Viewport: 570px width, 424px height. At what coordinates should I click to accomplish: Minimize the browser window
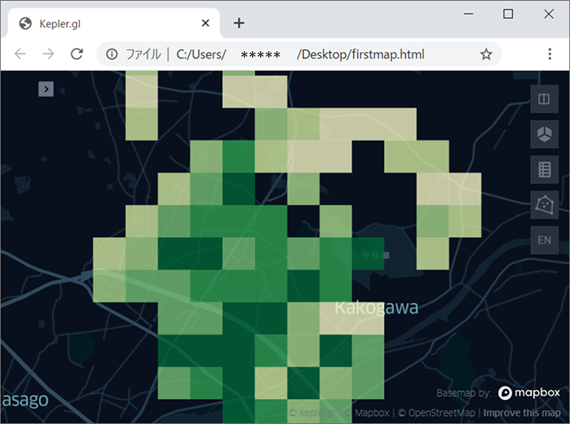point(469,14)
